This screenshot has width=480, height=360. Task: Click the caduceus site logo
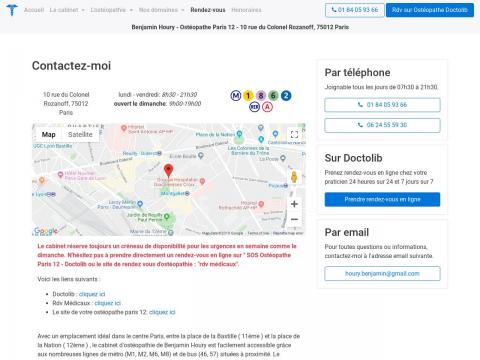[12, 10]
